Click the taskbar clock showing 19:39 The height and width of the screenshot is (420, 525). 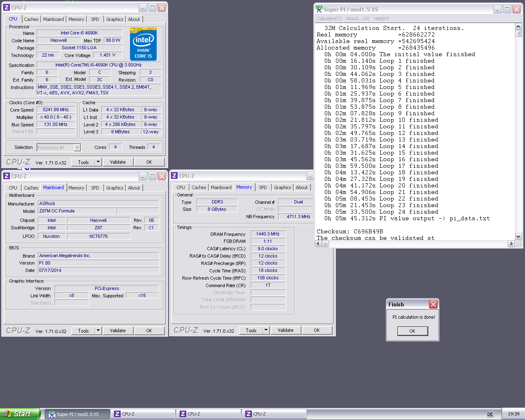(514, 414)
